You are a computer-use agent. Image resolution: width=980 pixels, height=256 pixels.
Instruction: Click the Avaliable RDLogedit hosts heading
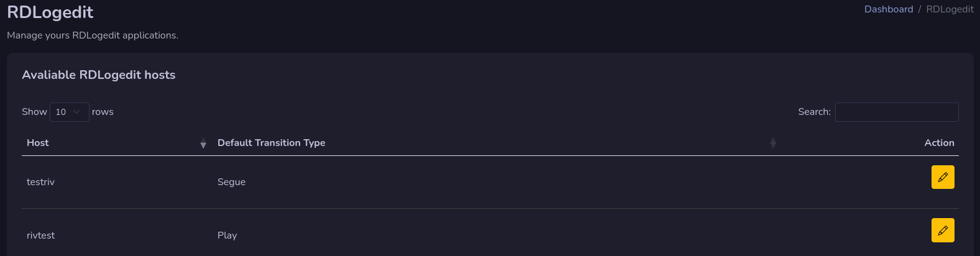99,75
